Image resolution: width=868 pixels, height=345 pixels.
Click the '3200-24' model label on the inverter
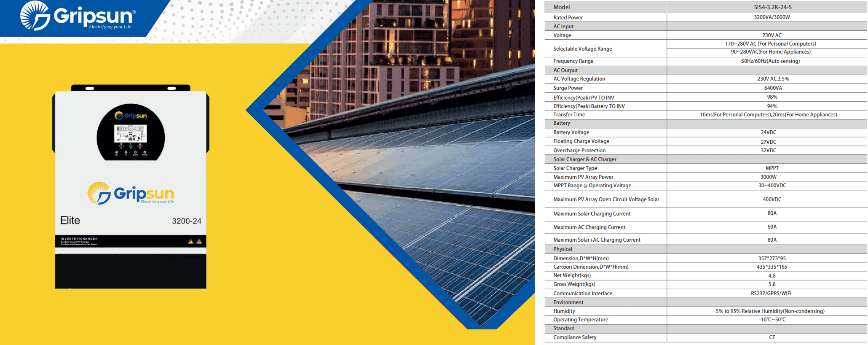187,221
